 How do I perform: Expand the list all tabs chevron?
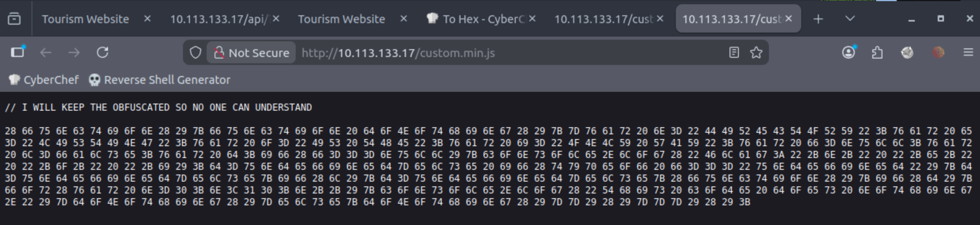[x=850, y=19]
